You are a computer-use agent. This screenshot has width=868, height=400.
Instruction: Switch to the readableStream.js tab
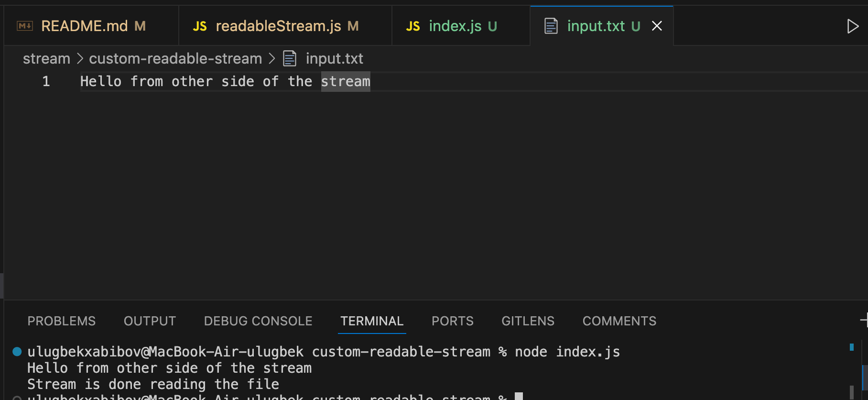(x=285, y=26)
